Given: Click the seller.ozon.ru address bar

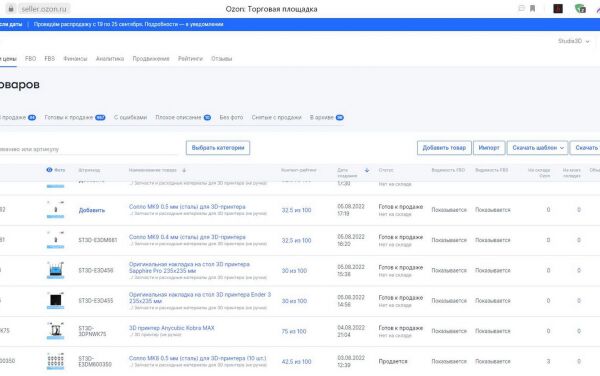Looking at the screenshot, I should [x=44, y=8].
